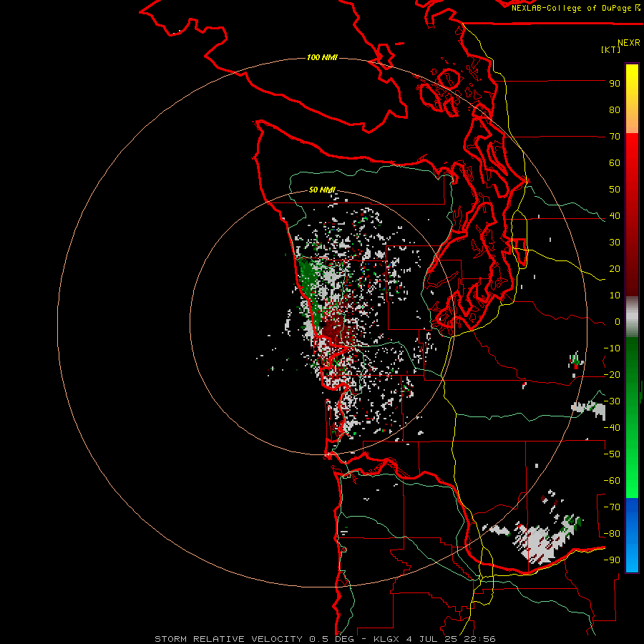The image size is (644, 644).
Task: Click the -80 value on velocity scale
Action: 612,534
